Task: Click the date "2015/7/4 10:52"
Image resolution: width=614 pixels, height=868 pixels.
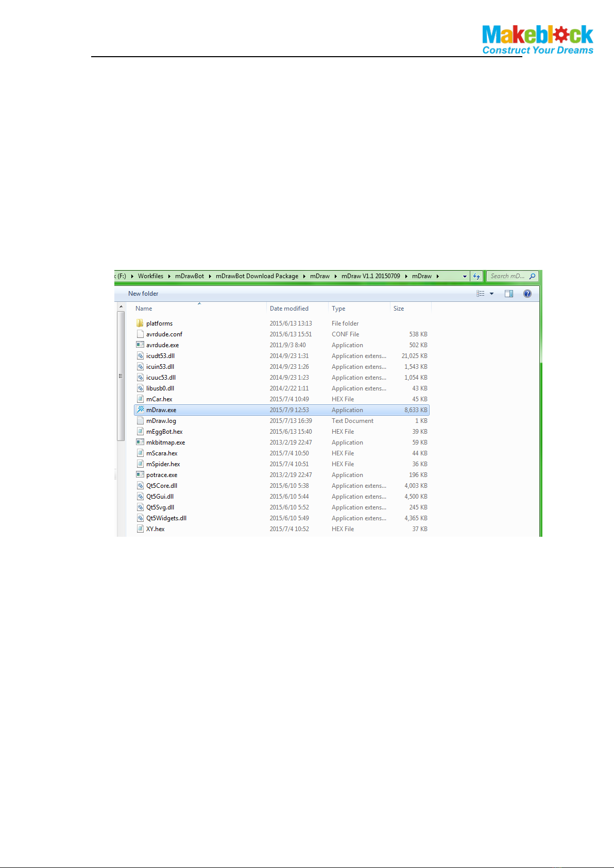Action: [289, 529]
